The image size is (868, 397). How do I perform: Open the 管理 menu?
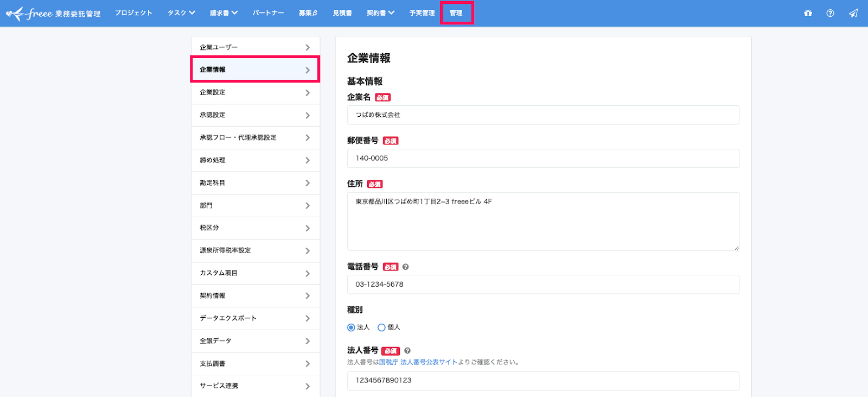[456, 13]
